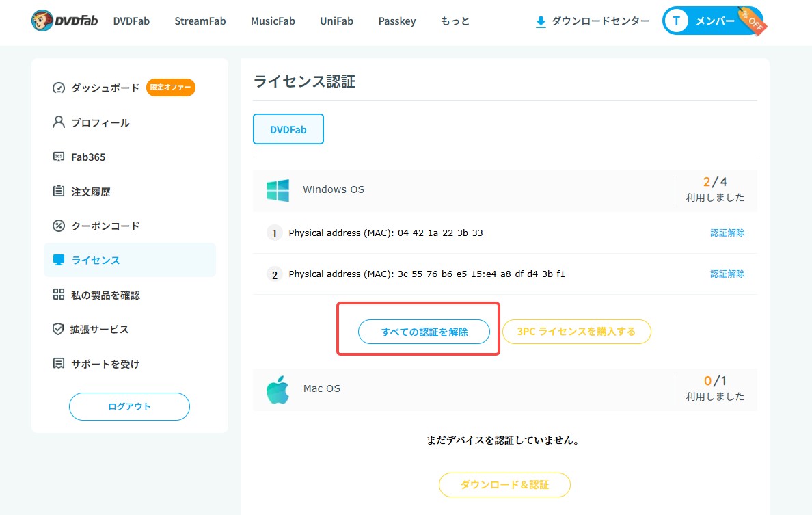This screenshot has width=812, height=515.
Task: Click the 限定オファー orange badge
Action: pos(170,87)
